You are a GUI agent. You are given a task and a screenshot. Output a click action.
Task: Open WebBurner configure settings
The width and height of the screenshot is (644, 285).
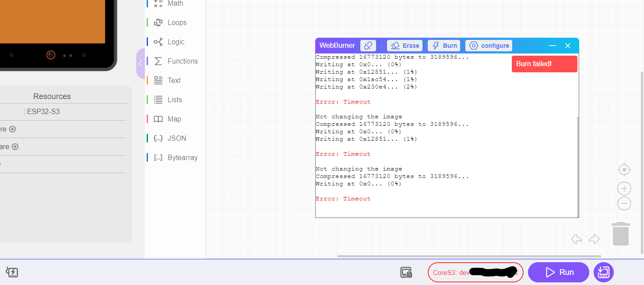coord(489,46)
